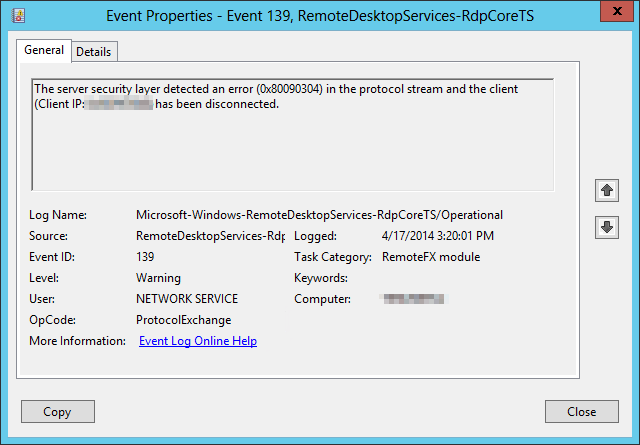The height and width of the screenshot is (445, 640).
Task: Click the blurred Computer name value
Action: (413, 299)
